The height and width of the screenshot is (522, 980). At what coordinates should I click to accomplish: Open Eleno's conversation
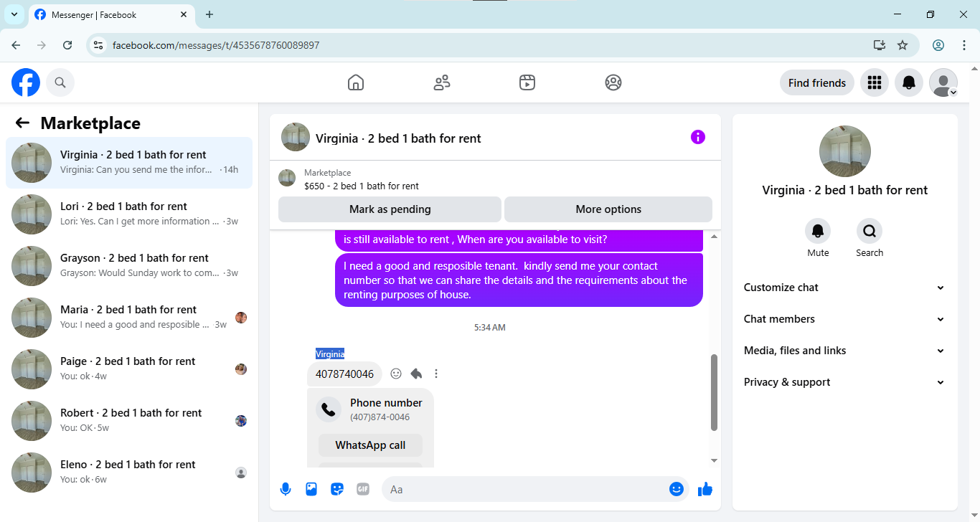point(129,472)
